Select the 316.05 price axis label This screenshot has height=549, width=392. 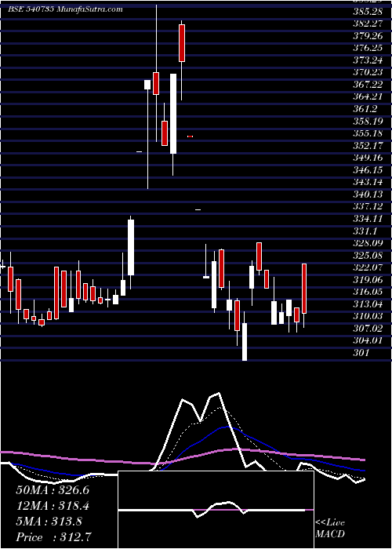point(368,291)
